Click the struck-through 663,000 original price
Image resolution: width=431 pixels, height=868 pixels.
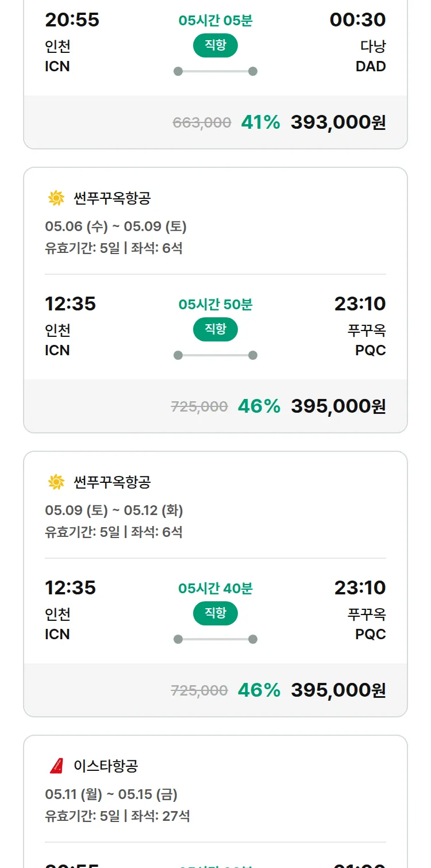202,122
